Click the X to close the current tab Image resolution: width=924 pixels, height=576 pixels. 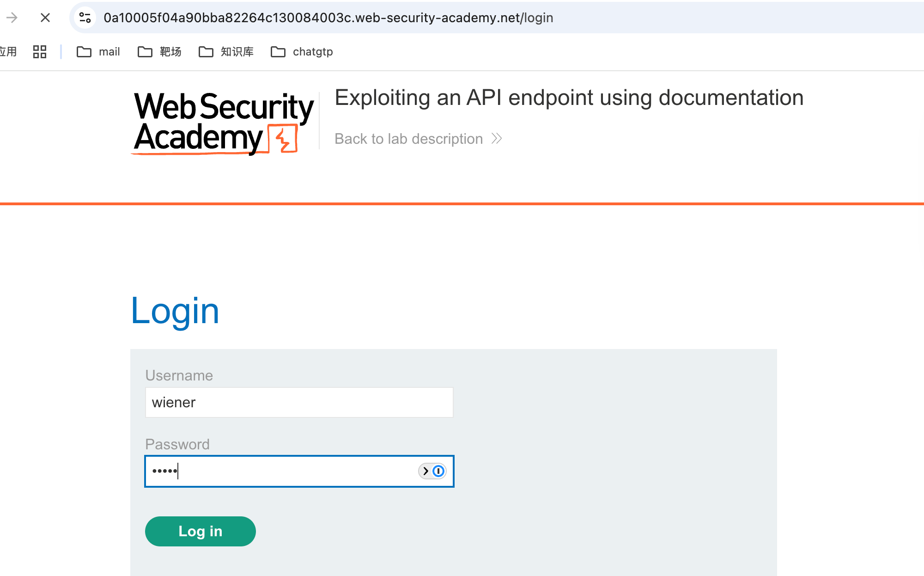pyautogui.click(x=45, y=18)
